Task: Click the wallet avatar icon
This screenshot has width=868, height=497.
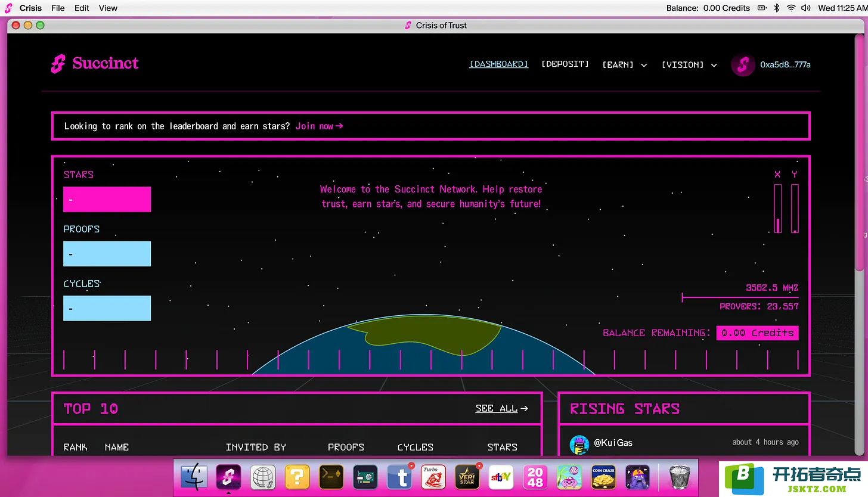Action: click(743, 65)
